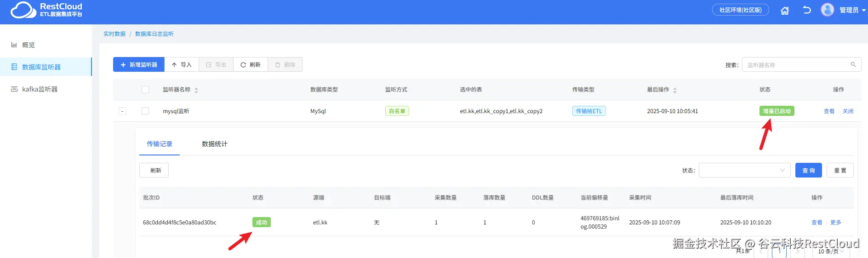Click the 导入 button
This screenshot has height=258, width=868.
point(182,64)
